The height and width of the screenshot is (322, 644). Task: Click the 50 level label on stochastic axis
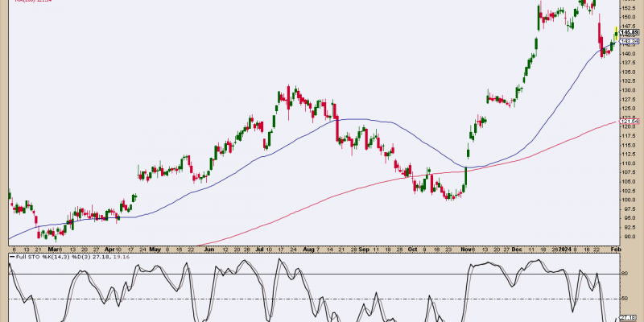pos(625,299)
